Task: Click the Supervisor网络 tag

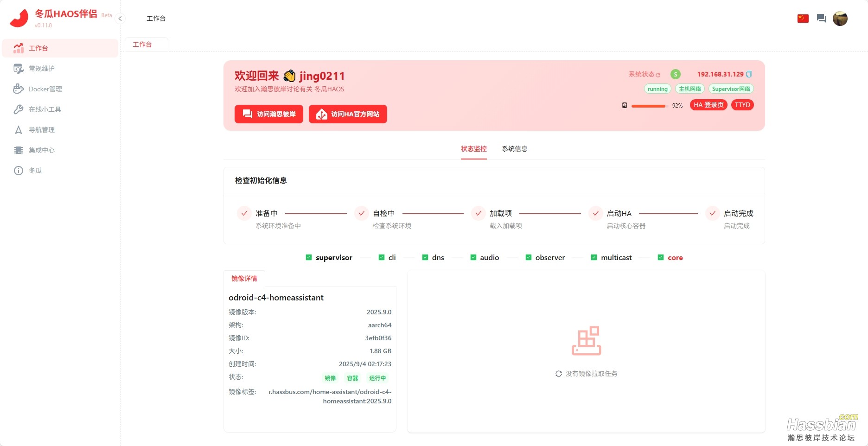Action: (731, 89)
